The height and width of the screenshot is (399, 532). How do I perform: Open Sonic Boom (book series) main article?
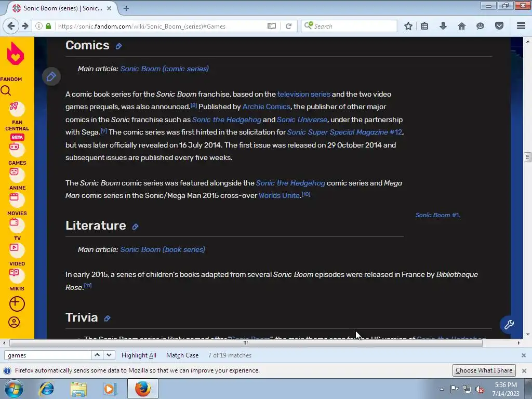pyautogui.click(x=163, y=249)
